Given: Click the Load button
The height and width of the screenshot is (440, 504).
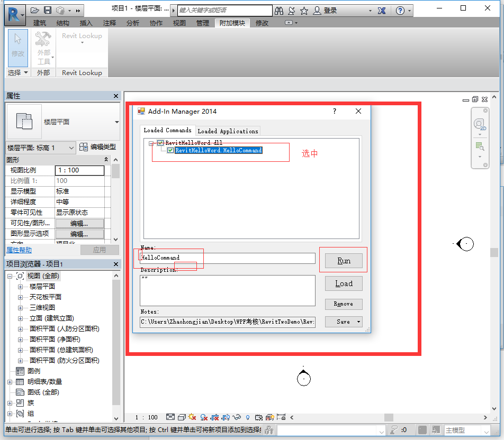Looking at the screenshot, I should pos(344,283).
